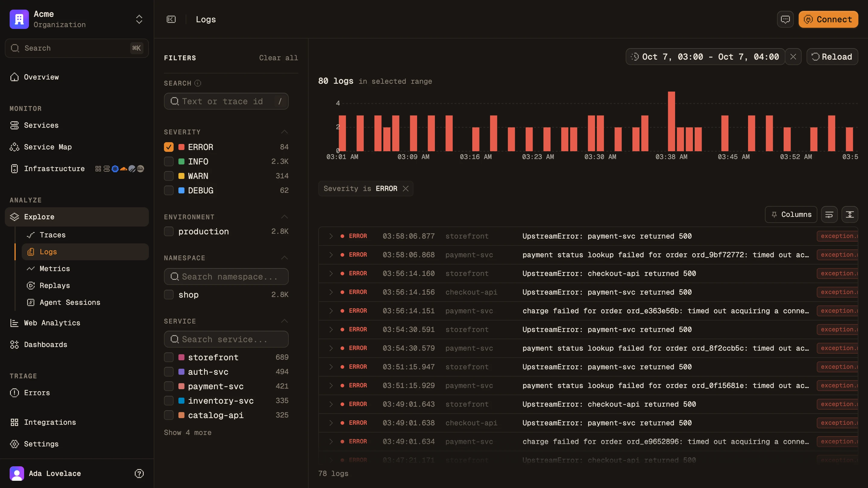Focus the sidebar Search field
The width and height of the screenshot is (868, 488).
pos(77,48)
